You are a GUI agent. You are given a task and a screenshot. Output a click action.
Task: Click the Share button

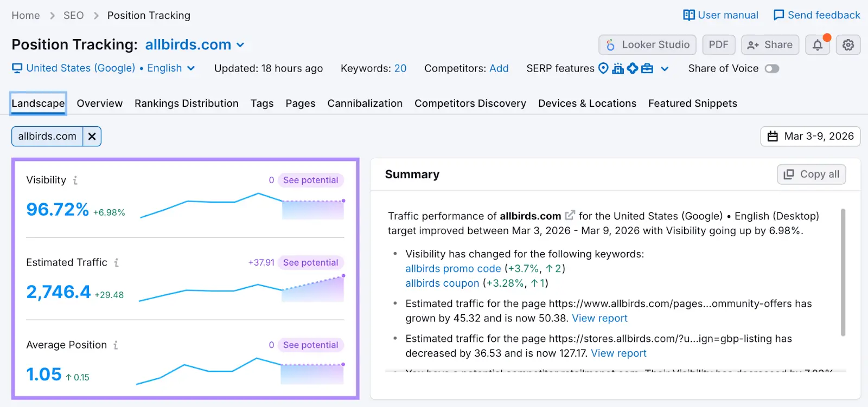tap(770, 45)
